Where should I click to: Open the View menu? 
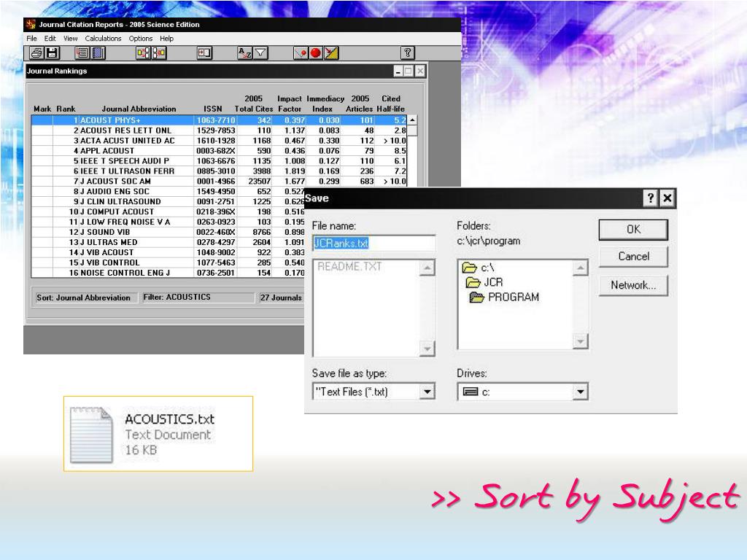71,39
